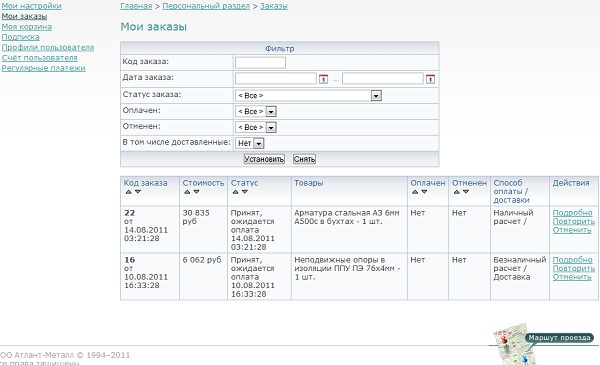Click the Товары column header
The width and height of the screenshot is (600, 365).
tap(308, 183)
